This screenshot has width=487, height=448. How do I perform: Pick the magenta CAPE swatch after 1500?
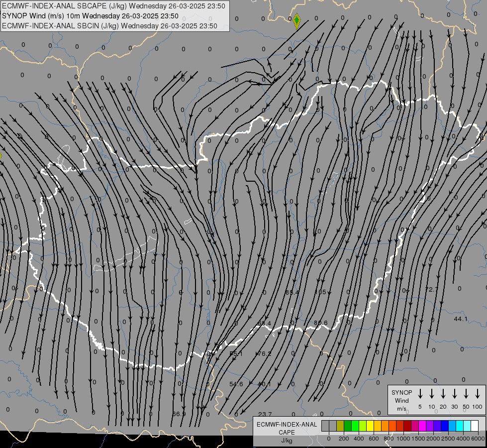[422, 426]
